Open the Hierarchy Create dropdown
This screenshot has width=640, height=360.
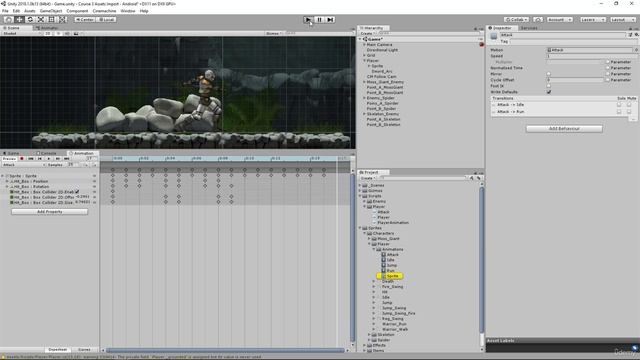point(367,33)
